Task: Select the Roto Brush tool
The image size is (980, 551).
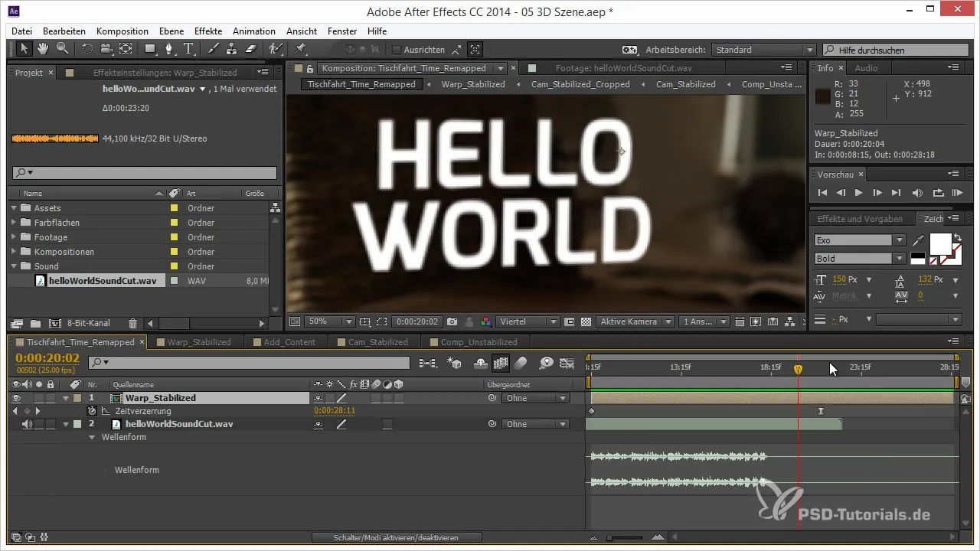Action: point(276,49)
